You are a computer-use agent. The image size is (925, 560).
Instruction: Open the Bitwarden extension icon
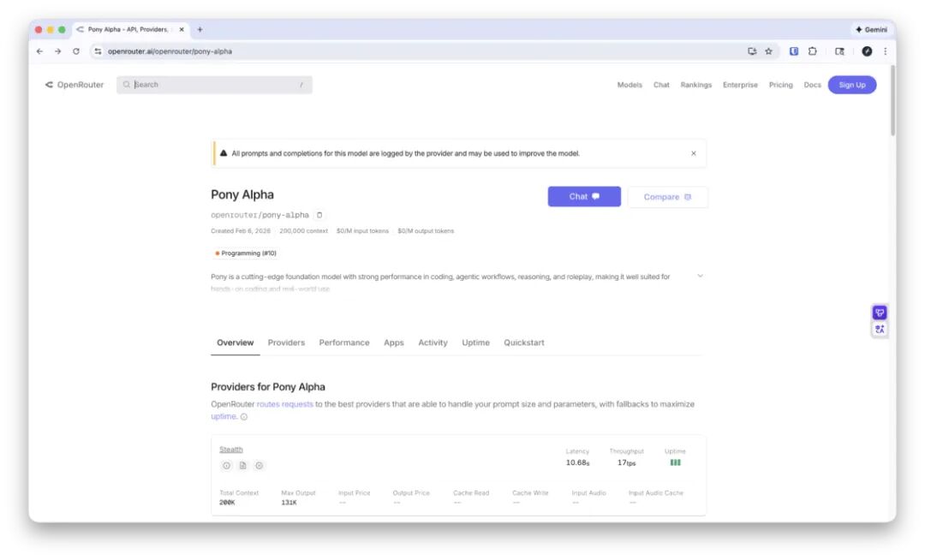pos(794,51)
